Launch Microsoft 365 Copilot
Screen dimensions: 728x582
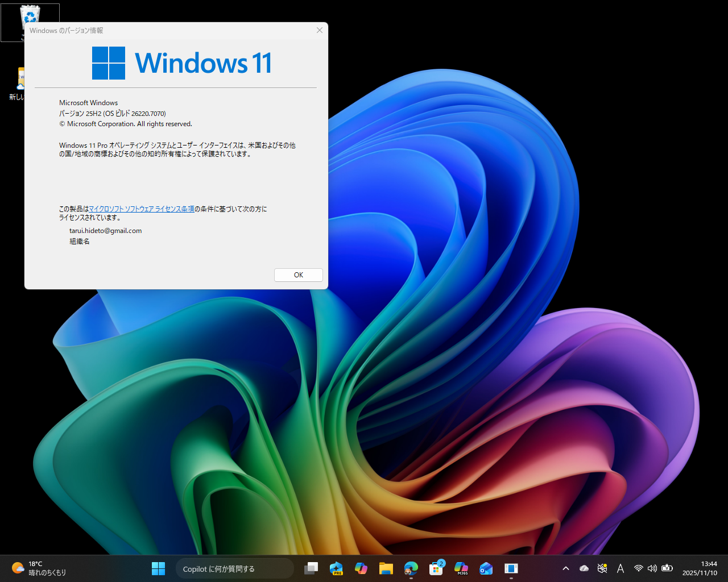click(x=461, y=568)
